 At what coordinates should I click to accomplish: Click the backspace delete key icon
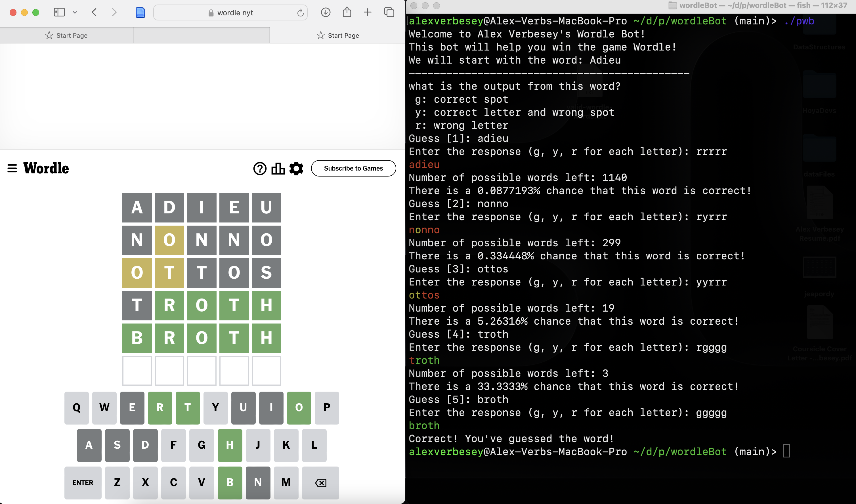tap(321, 483)
